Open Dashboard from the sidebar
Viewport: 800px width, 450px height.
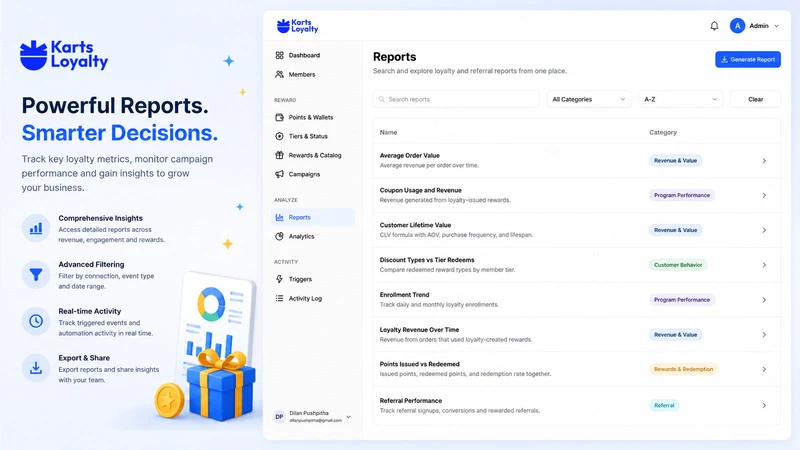pos(304,55)
